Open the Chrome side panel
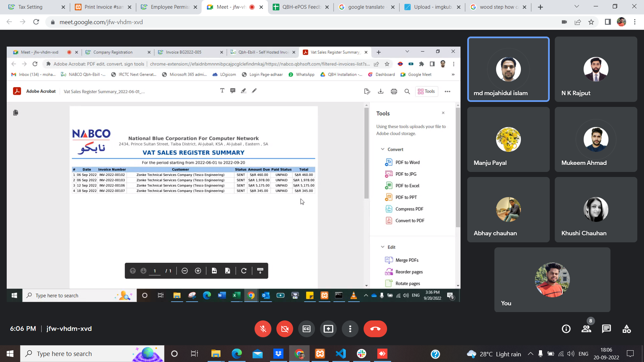This screenshot has width=644, height=362. pos(608,22)
